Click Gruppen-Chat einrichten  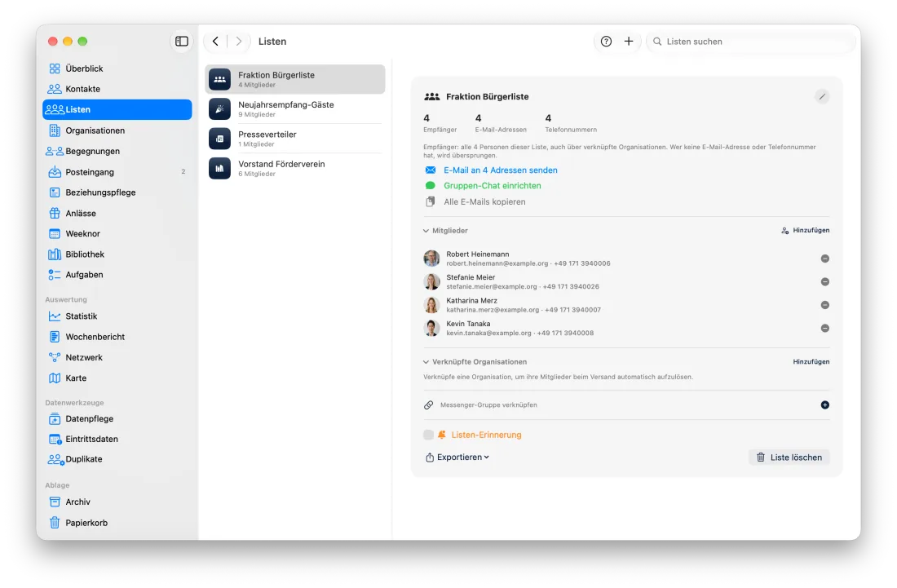pyautogui.click(x=484, y=185)
